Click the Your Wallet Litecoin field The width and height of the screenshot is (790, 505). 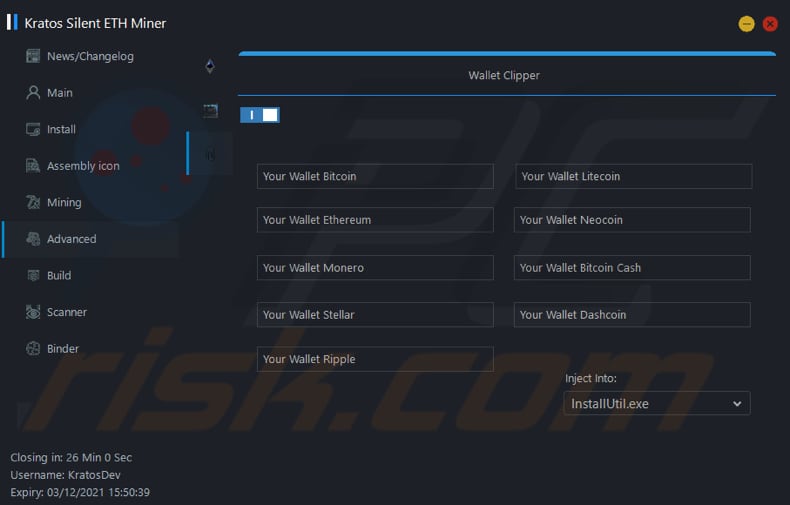pyautogui.click(x=634, y=176)
